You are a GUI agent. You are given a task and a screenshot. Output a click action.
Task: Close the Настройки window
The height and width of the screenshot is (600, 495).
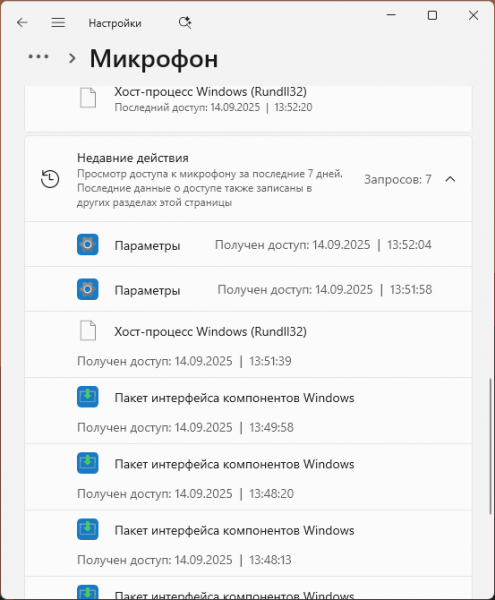(x=474, y=15)
